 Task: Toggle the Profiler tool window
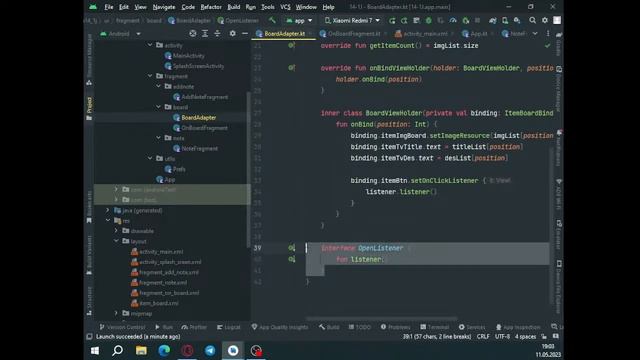click(194, 327)
